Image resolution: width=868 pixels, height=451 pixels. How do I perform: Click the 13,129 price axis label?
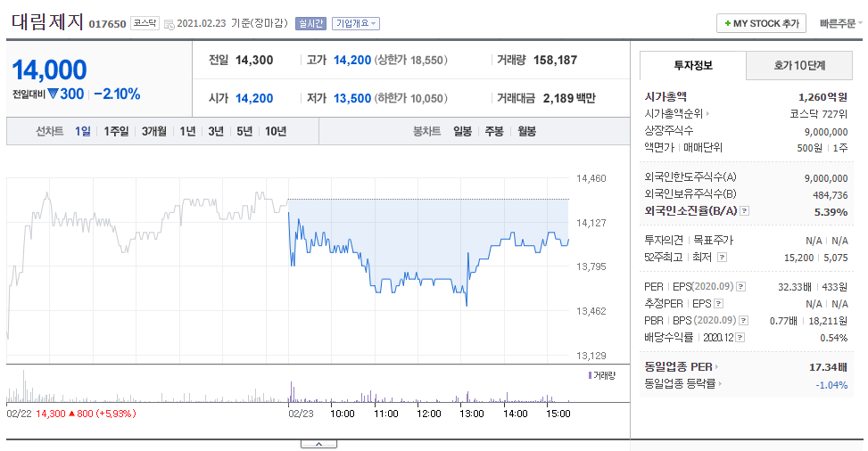tap(591, 356)
